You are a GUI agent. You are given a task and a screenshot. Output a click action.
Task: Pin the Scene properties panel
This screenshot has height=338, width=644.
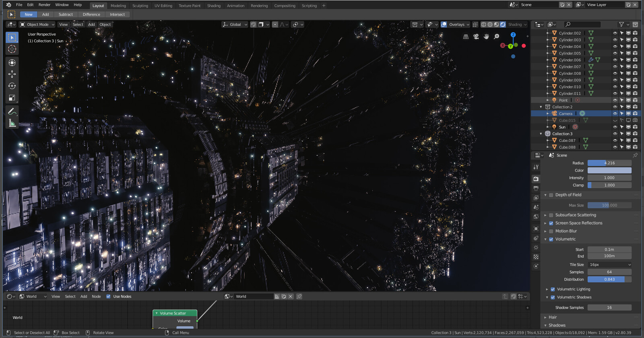[635, 155]
